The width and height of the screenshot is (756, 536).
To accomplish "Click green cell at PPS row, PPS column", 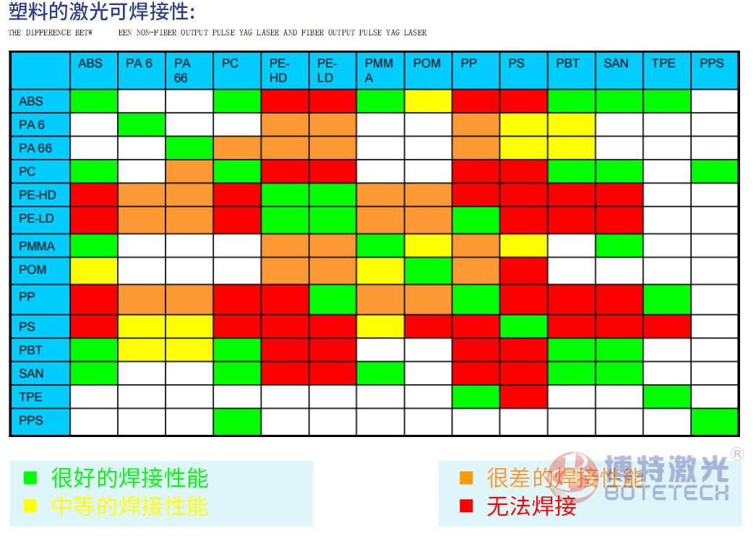I will pos(714,422).
